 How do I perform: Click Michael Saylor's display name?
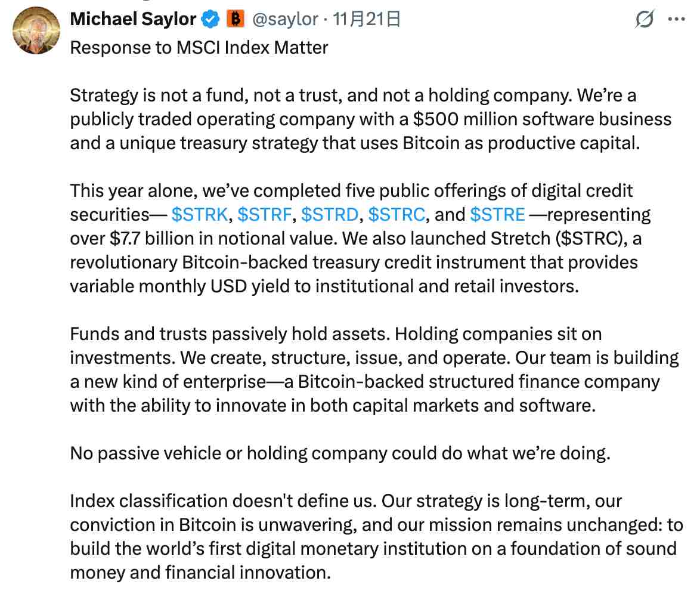(134, 18)
